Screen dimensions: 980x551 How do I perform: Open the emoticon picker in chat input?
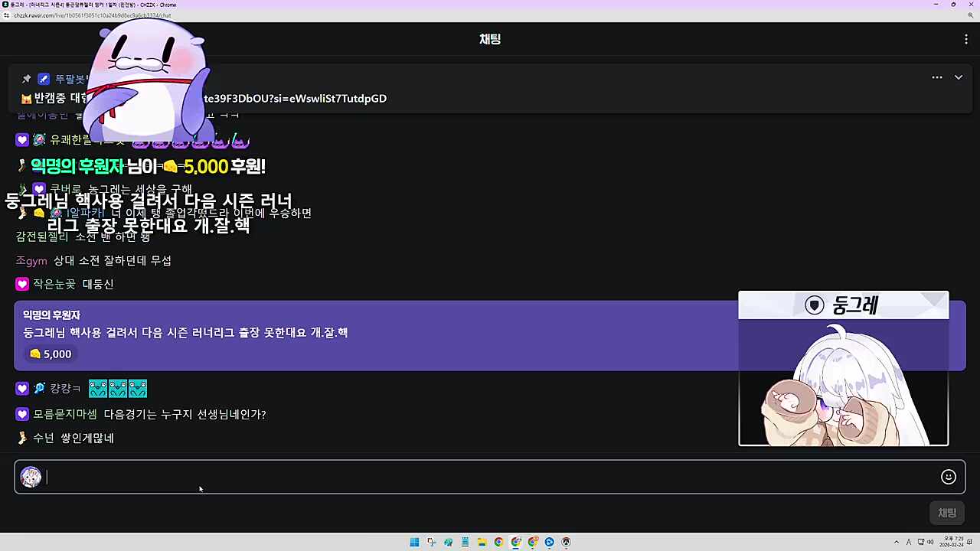pos(949,477)
